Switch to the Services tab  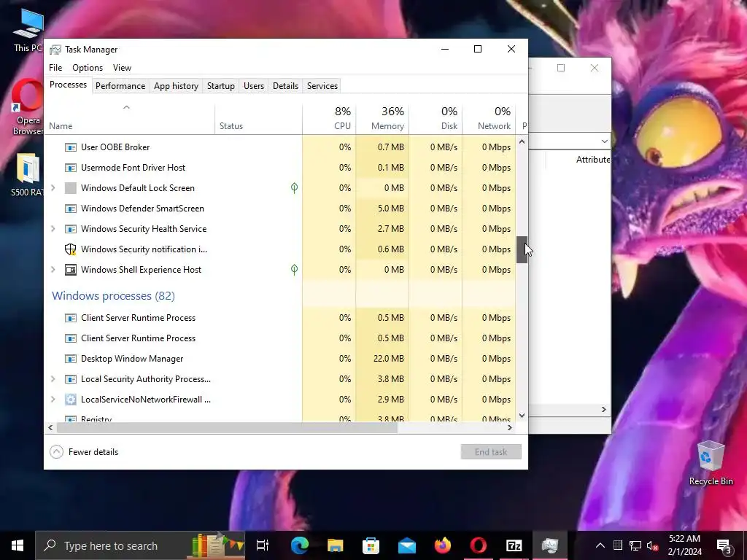pos(322,86)
